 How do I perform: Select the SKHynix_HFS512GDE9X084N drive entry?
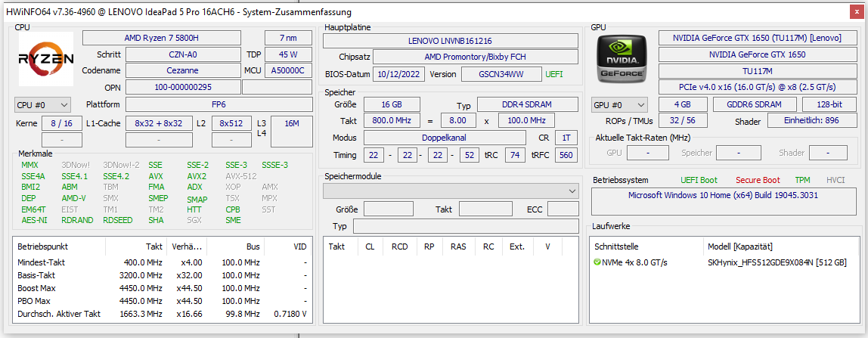pyautogui.click(x=777, y=262)
